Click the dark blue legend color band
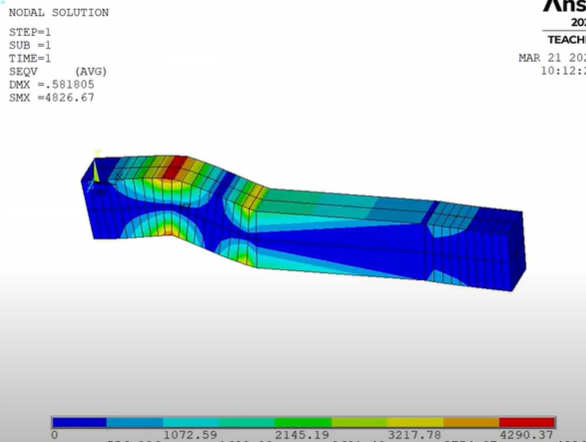This screenshot has width=586, height=442. click(x=79, y=422)
